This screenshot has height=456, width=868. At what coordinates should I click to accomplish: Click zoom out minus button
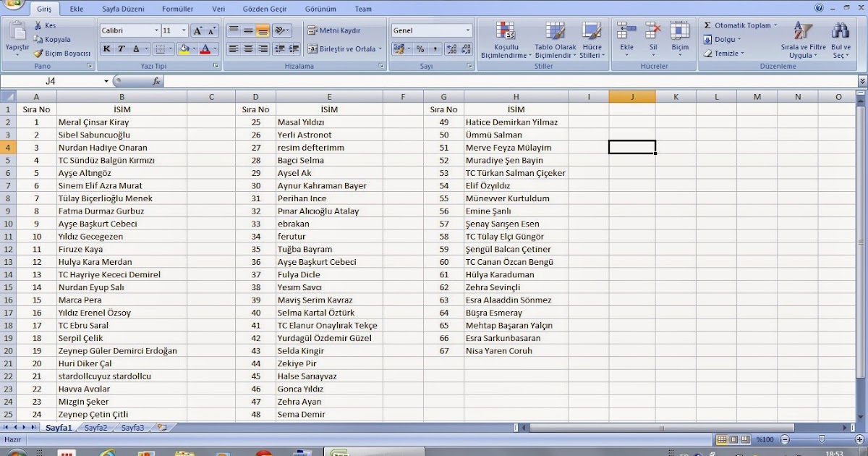786,439
